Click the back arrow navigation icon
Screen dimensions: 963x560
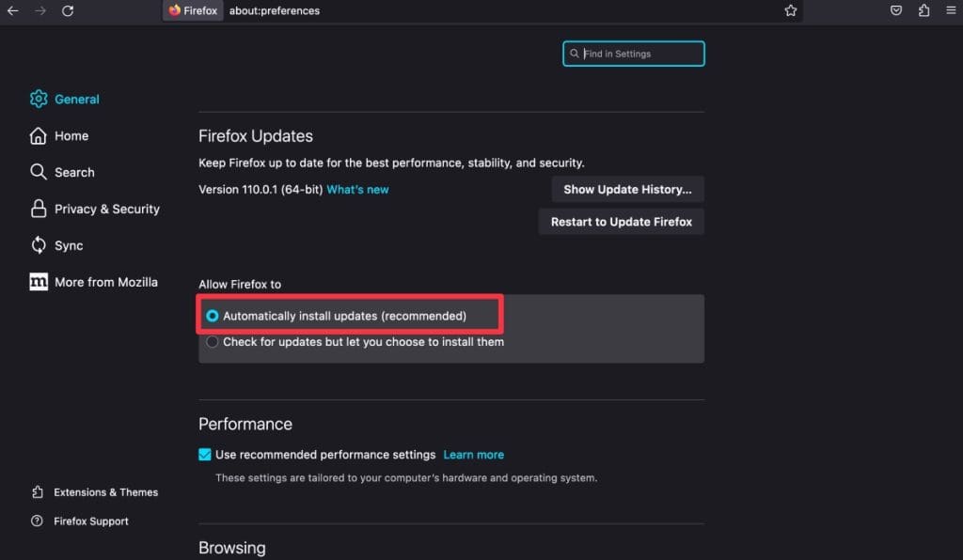[13, 11]
